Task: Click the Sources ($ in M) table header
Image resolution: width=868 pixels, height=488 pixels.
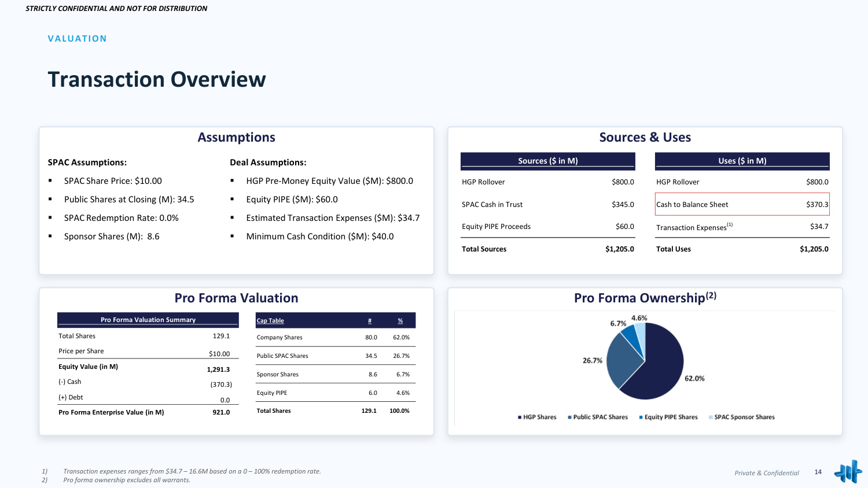Action: click(548, 161)
